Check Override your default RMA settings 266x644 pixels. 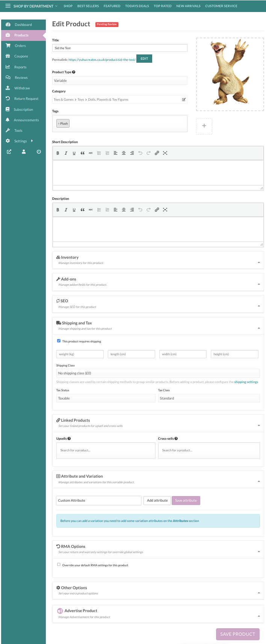click(x=59, y=564)
